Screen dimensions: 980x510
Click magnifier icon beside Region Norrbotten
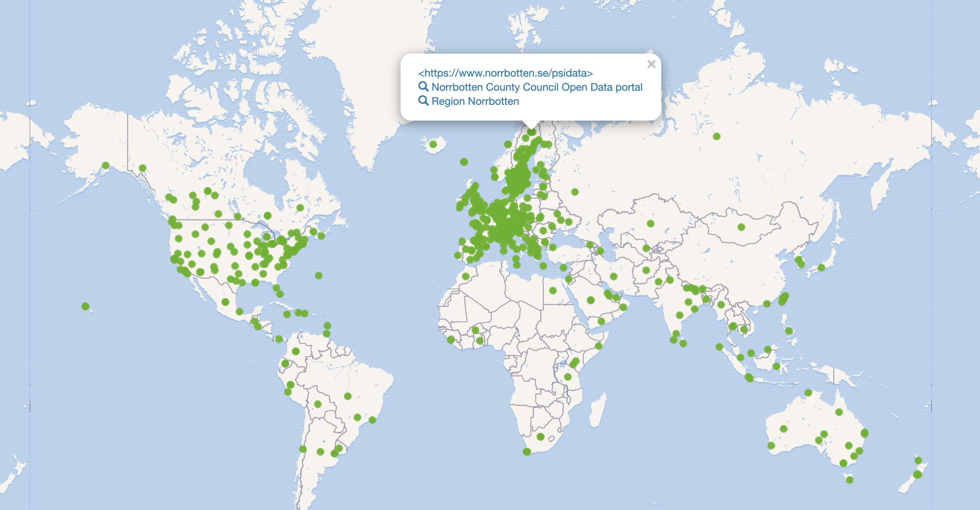point(423,101)
